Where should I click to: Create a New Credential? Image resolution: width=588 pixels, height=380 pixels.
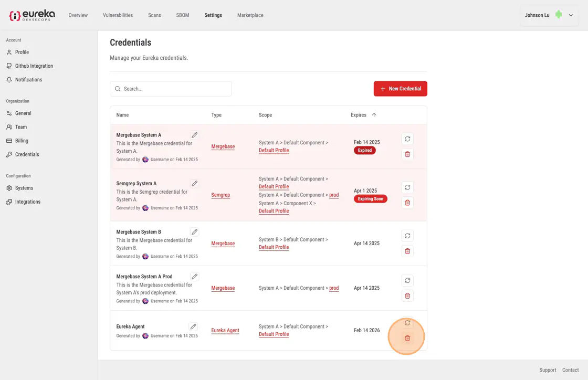(x=400, y=89)
